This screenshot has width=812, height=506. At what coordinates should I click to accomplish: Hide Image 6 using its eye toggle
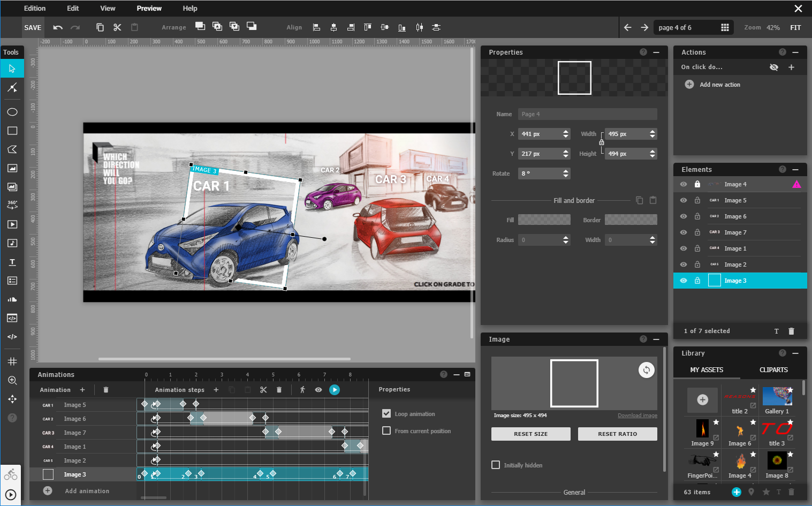click(684, 216)
